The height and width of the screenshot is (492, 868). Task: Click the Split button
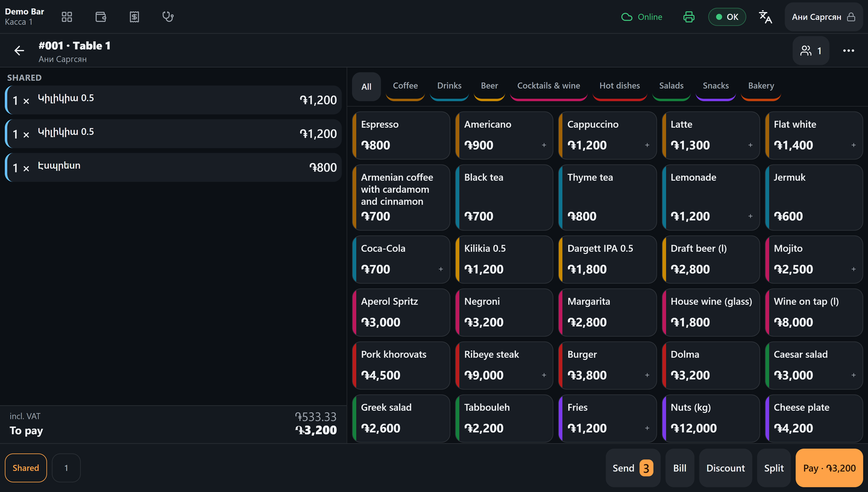click(774, 468)
